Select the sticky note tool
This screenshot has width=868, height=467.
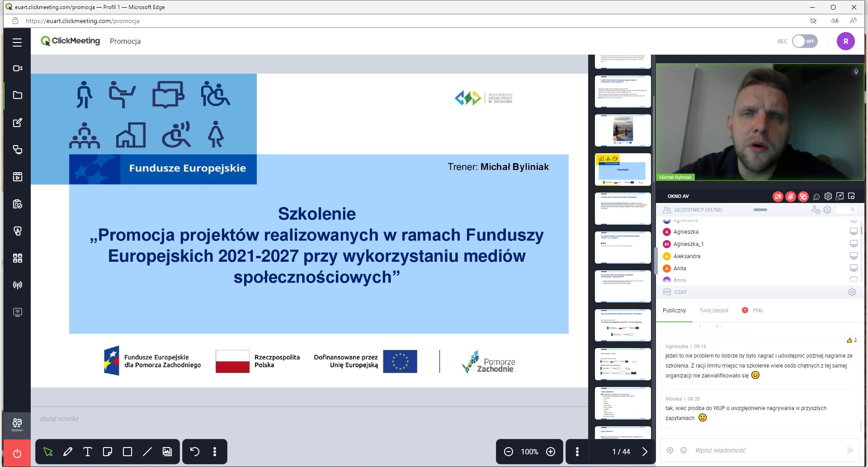pyautogui.click(x=108, y=452)
